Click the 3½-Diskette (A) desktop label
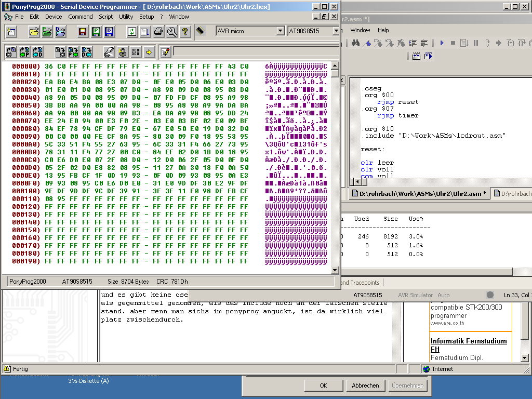The width and height of the screenshot is (532, 399). tap(88, 381)
